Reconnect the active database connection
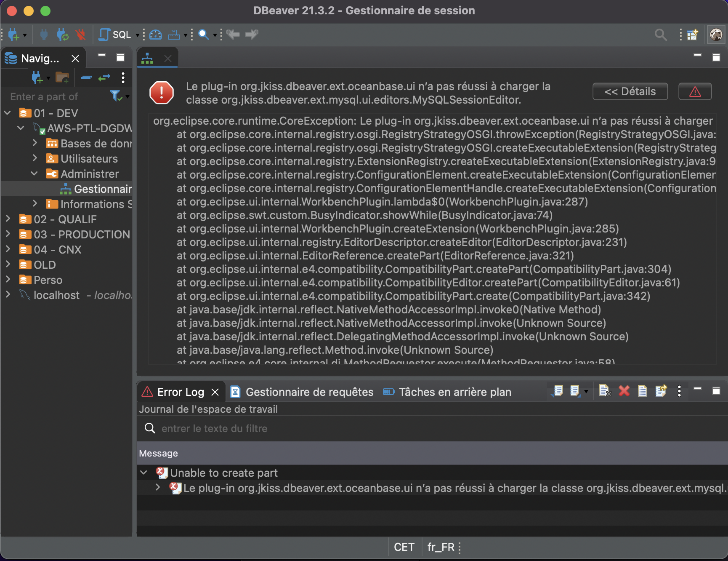This screenshot has width=728, height=561. (x=62, y=35)
